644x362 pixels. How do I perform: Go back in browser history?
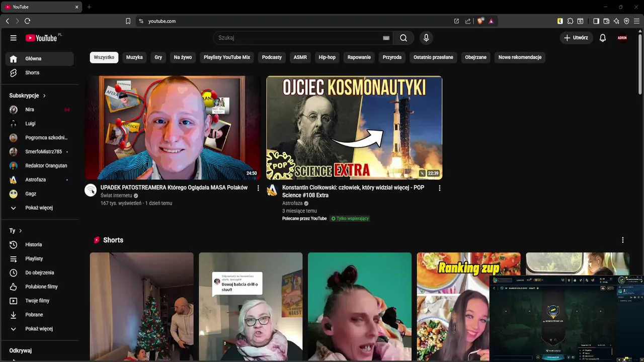coord(7,21)
